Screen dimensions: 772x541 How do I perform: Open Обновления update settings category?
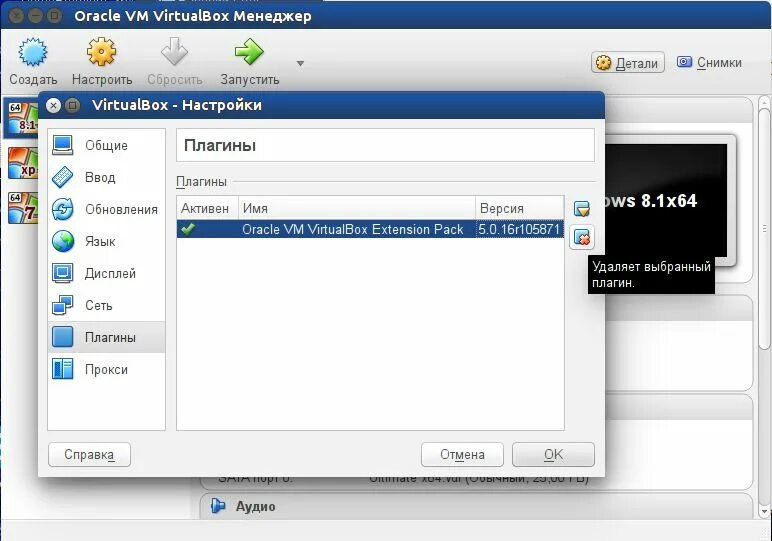106,209
